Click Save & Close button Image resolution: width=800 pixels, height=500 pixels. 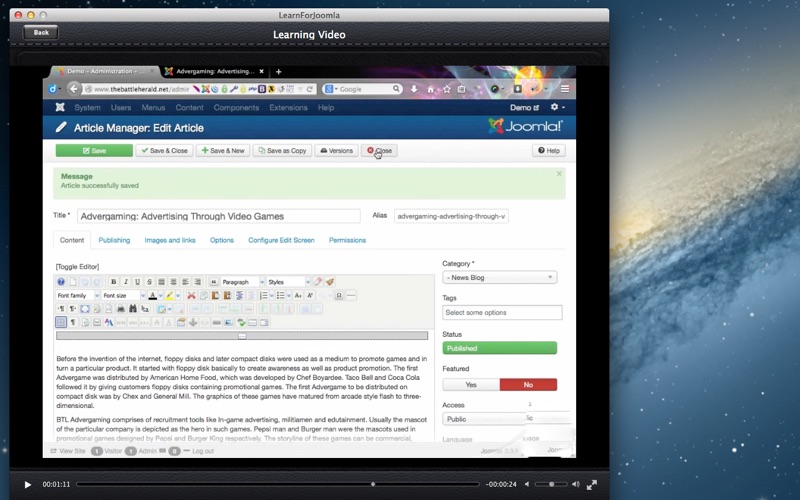click(x=164, y=151)
